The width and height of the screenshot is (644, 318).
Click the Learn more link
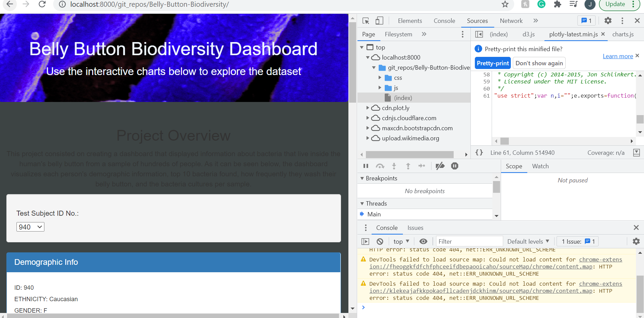click(618, 56)
